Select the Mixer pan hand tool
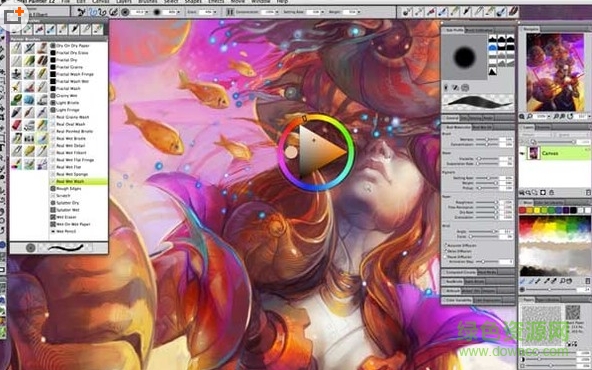 click(569, 281)
